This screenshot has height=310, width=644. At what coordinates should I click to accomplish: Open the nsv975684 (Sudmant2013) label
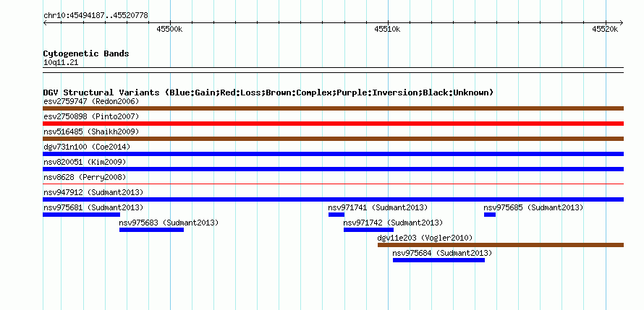442,253
